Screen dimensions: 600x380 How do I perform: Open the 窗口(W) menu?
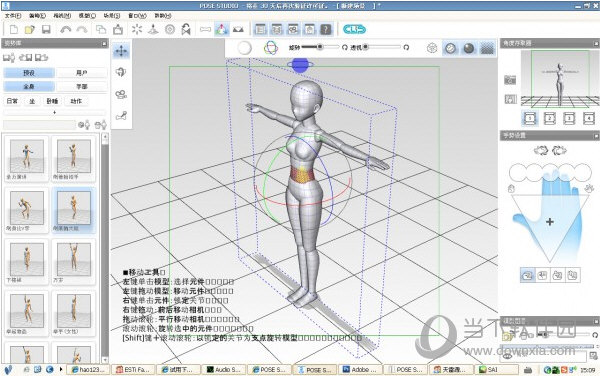[x=137, y=16]
